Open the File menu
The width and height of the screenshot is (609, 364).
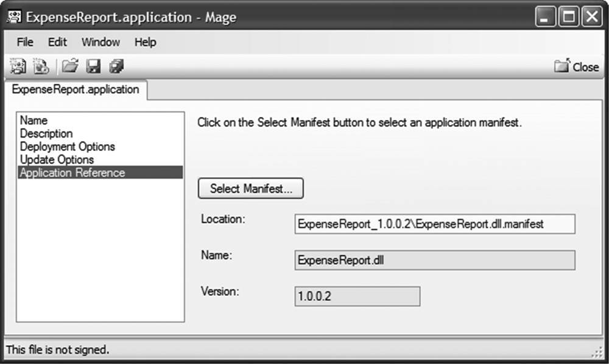25,42
